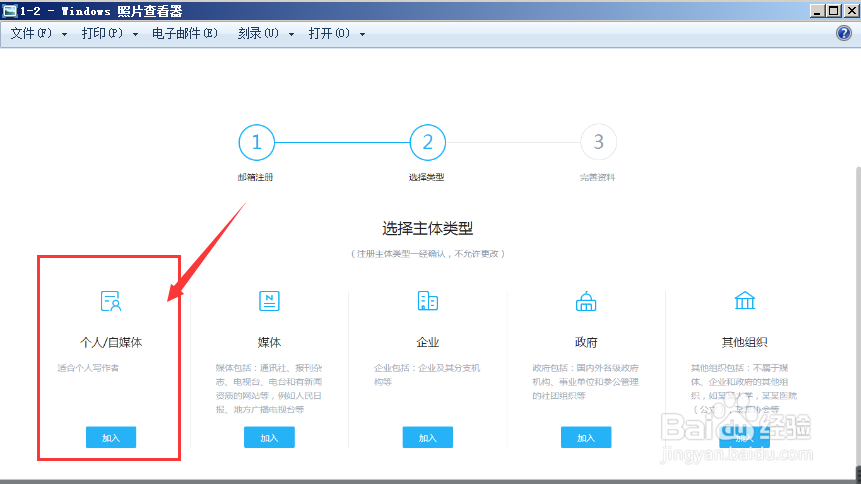The height and width of the screenshot is (484, 861).
Task: Click the 加入 button under 企业
Action: (x=428, y=437)
